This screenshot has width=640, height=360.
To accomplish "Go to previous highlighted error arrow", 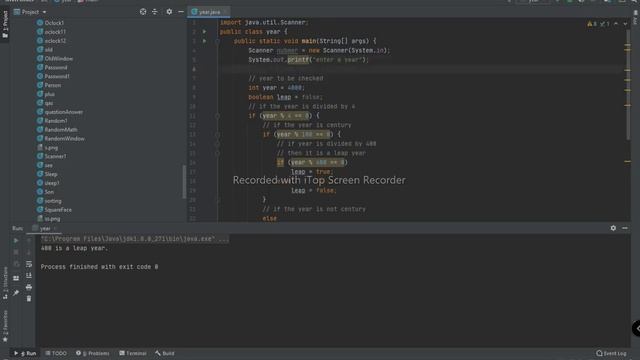I will click(x=616, y=24).
